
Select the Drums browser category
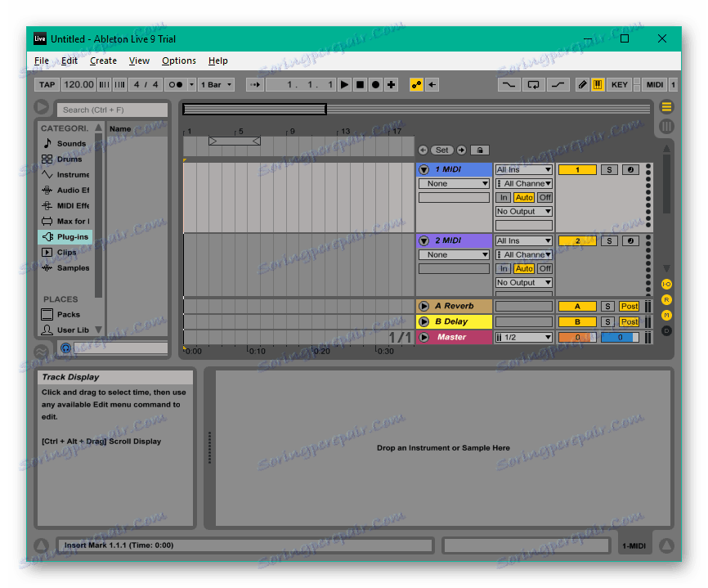tap(66, 159)
